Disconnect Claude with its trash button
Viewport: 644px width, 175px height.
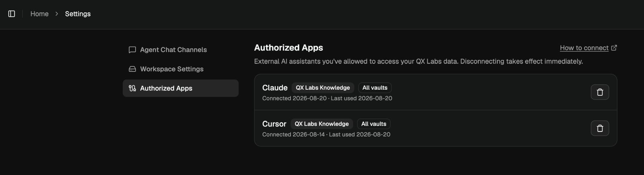[600, 92]
